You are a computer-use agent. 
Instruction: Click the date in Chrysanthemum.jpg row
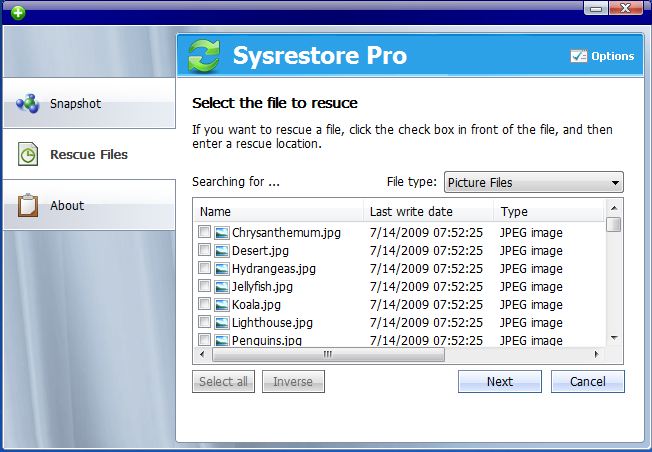point(426,233)
